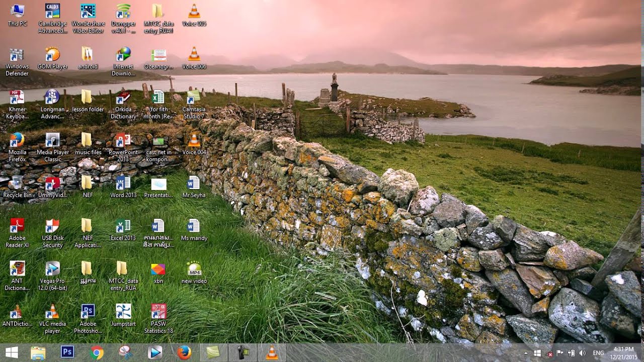Select MTCC data entry_RUA folder
This screenshot has height=362, width=644.
[123, 276]
